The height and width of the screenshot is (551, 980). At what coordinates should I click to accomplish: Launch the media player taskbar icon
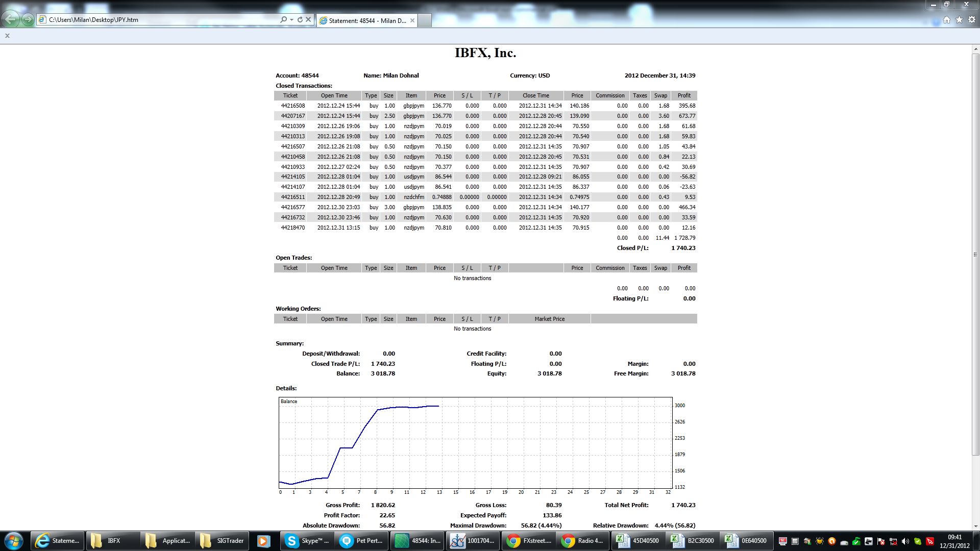tap(264, 541)
